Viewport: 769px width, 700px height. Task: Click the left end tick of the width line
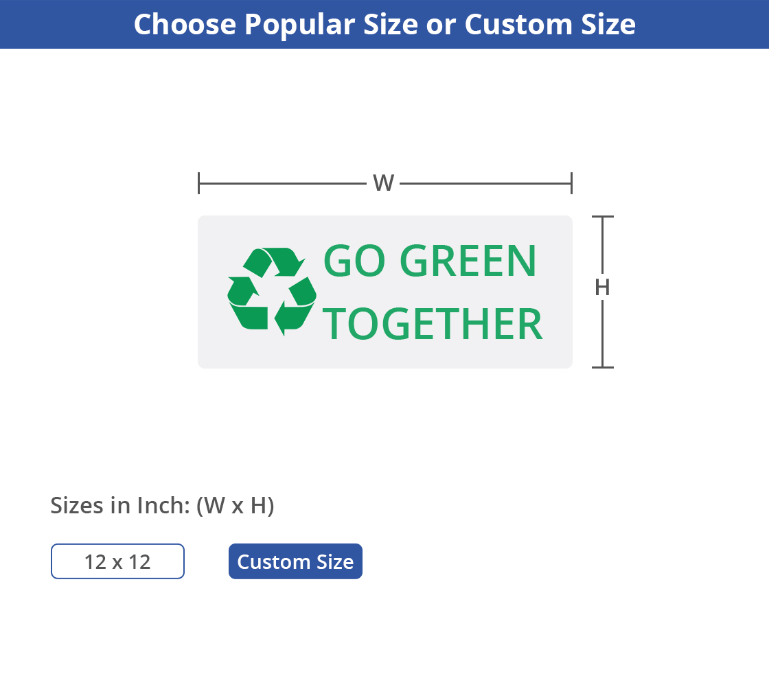(x=199, y=183)
